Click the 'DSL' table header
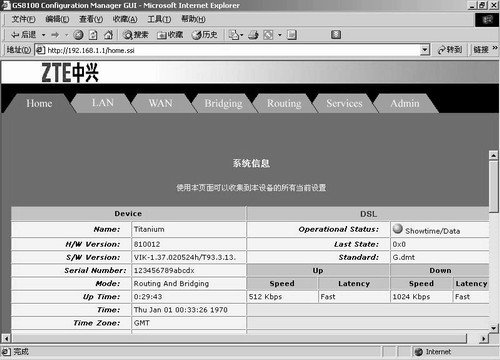This screenshot has width=500, height=360. [368, 214]
